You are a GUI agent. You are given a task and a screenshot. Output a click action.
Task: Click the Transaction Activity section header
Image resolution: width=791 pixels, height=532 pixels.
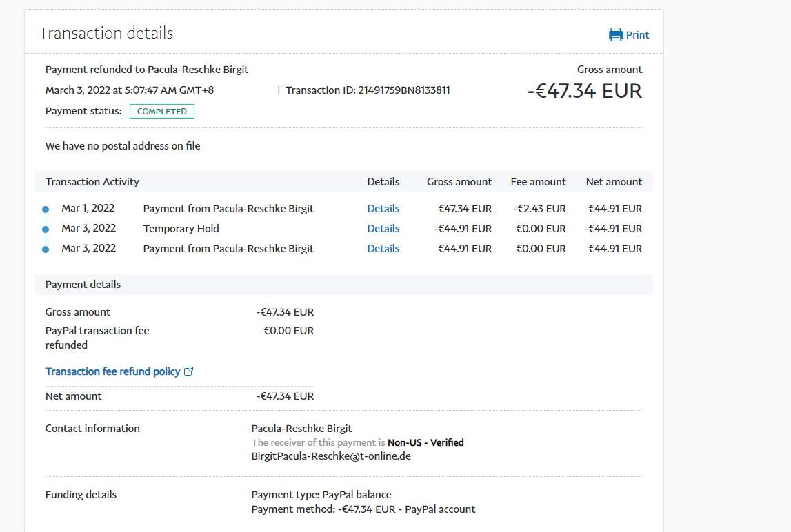(x=92, y=182)
